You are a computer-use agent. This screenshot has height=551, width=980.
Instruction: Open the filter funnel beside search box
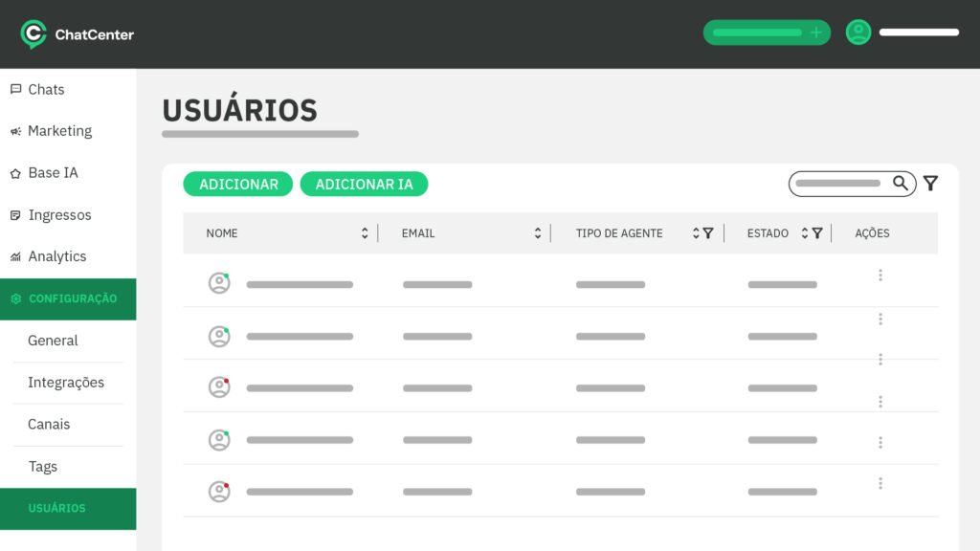(930, 184)
